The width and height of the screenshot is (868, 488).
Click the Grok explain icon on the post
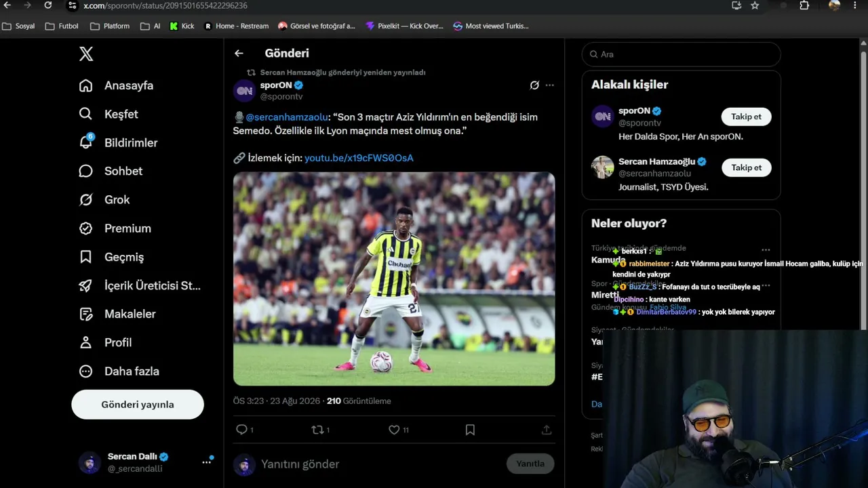click(x=534, y=85)
